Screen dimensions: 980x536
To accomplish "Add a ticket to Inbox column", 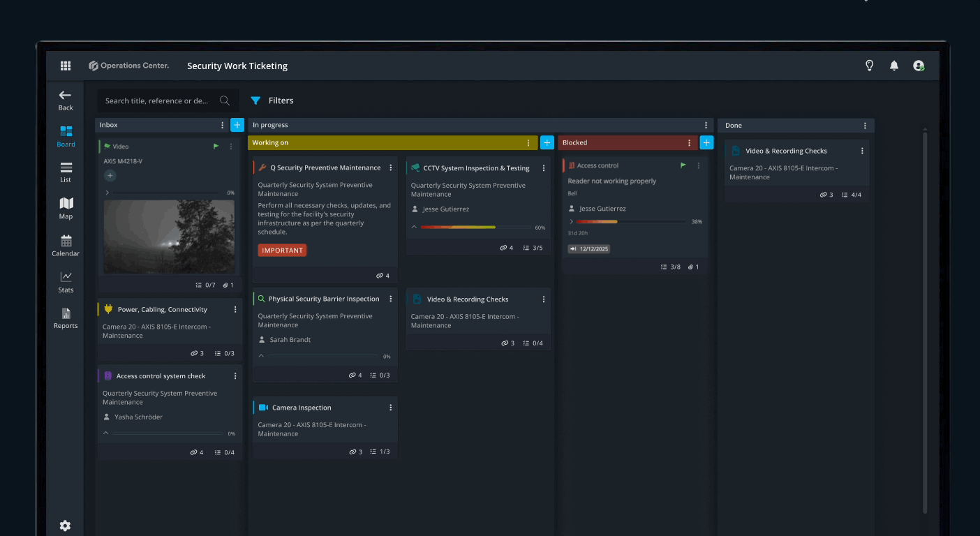I will (237, 125).
